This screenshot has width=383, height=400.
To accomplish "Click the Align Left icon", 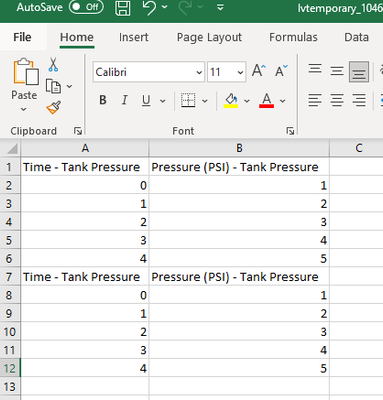I will click(x=315, y=100).
